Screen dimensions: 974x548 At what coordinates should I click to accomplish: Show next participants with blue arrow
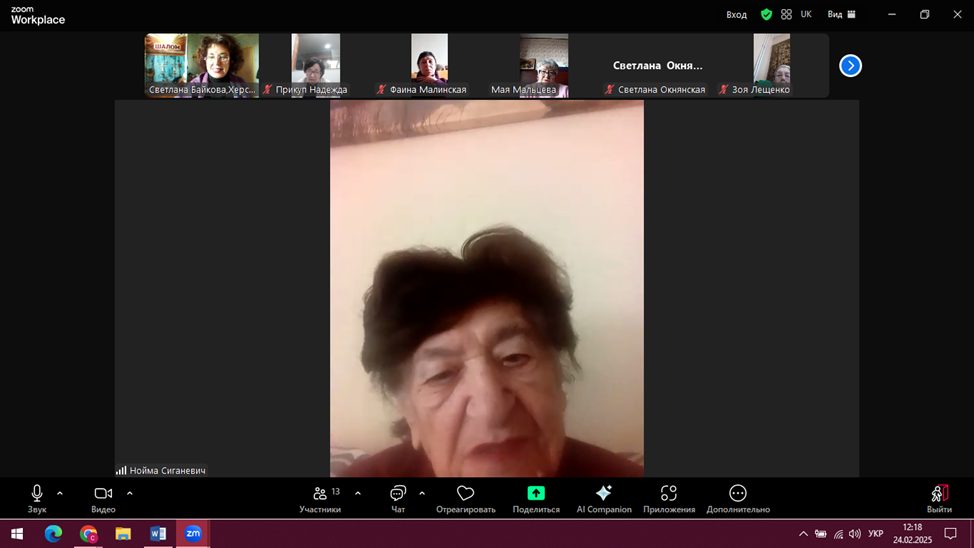tap(850, 66)
